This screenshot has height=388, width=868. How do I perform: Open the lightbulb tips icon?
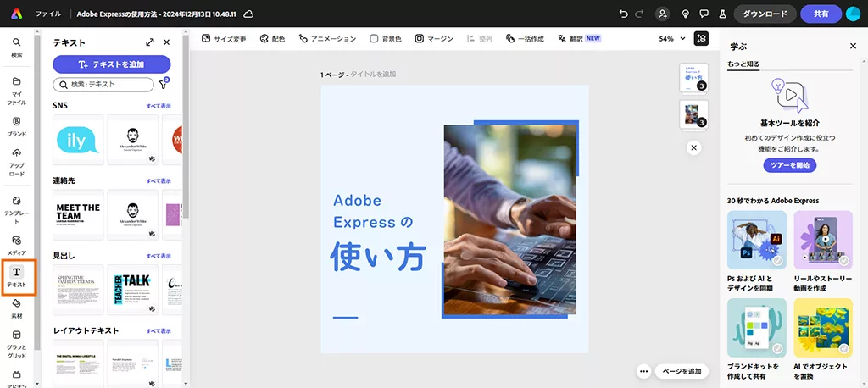(685, 14)
